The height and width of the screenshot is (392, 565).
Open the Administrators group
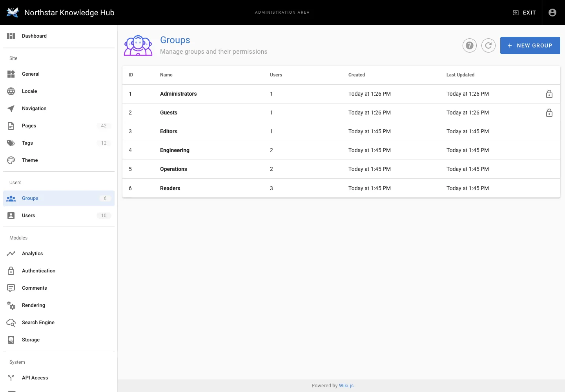coord(341,94)
